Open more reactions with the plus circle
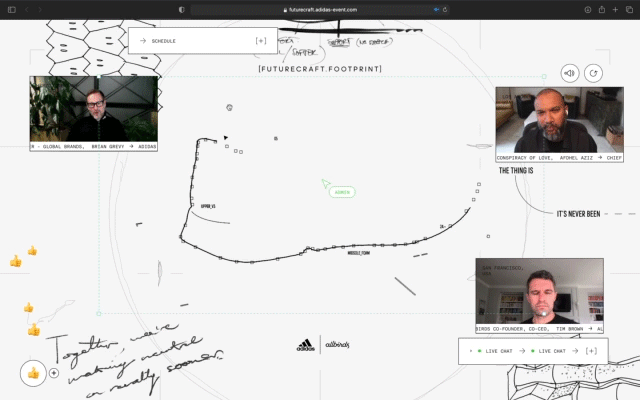Viewport: 640px width, 400px height. [x=54, y=373]
